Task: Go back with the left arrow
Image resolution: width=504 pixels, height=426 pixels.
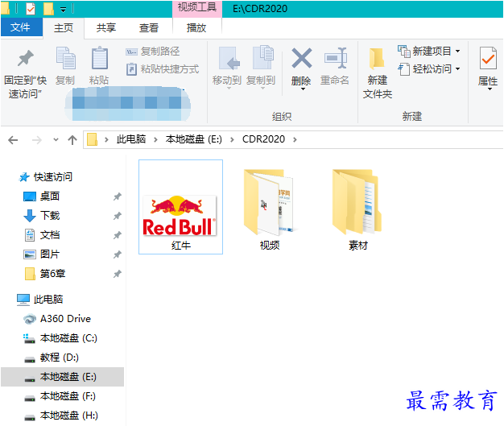Action: [x=13, y=140]
